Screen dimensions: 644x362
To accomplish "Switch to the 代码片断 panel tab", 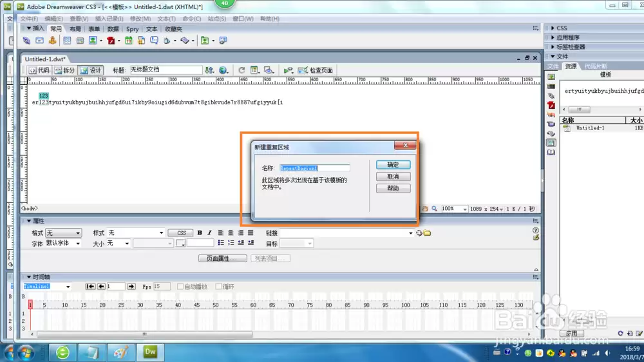I will [x=596, y=66].
